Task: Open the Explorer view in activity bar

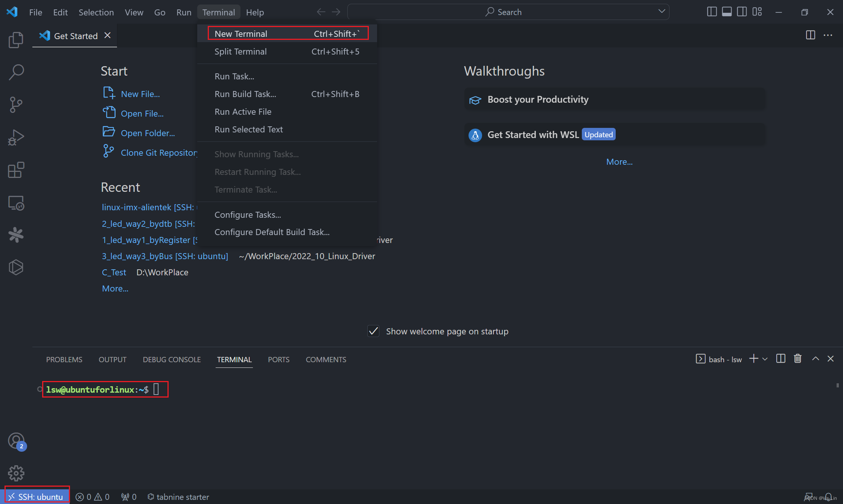Action: point(16,40)
